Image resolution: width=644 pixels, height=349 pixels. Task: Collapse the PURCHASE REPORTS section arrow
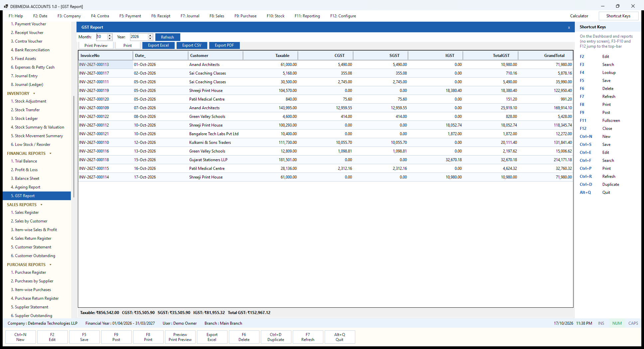coord(51,265)
